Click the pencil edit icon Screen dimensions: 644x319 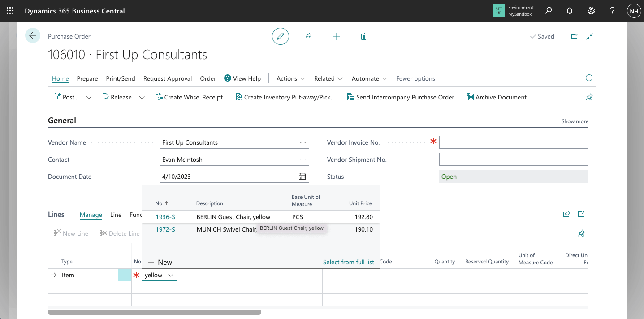[x=281, y=36]
